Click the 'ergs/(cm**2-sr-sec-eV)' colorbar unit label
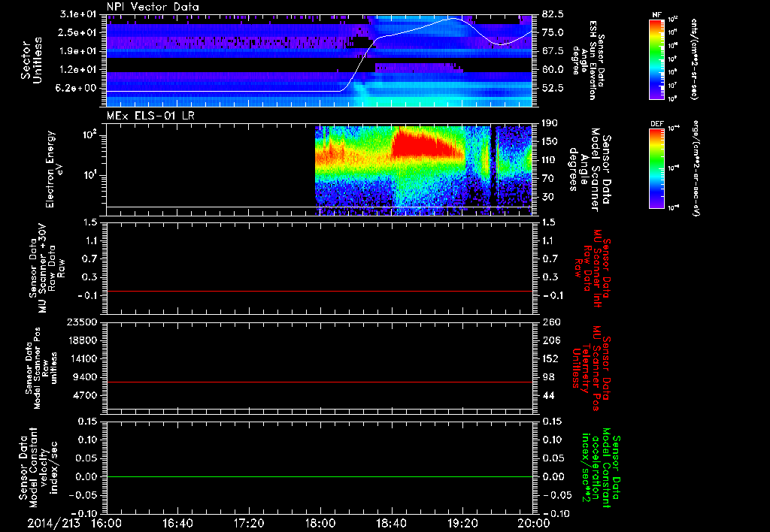Image resolution: width=770 pixels, height=532 pixels. point(696,168)
